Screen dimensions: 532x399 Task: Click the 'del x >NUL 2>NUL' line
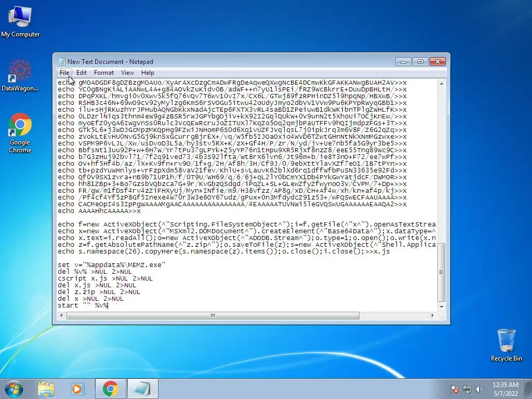pyautogui.click(x=90, y=299)
